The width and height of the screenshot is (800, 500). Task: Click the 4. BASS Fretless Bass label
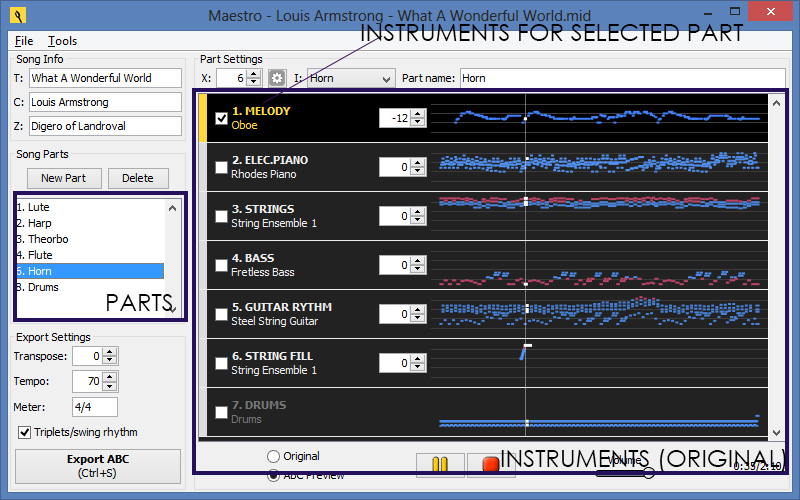(x=263, y=265)
